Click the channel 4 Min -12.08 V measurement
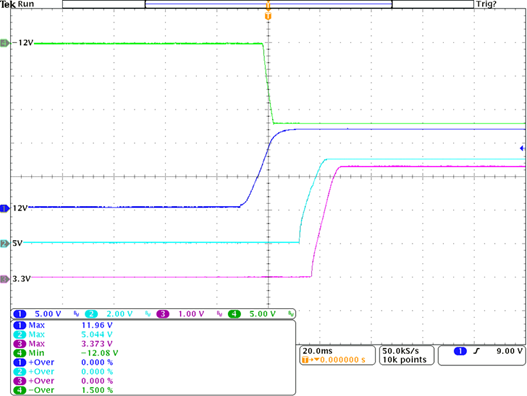 coord(66,353)
